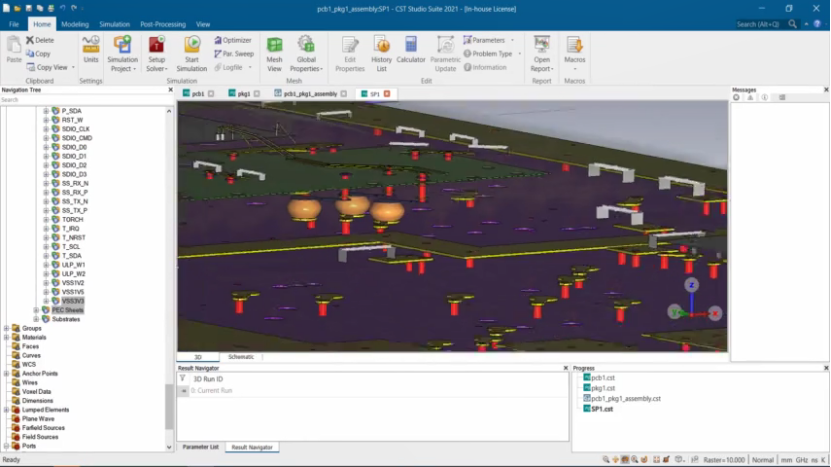Expand the P_SDA tree node
This screenshot has height=467, width=831.
pyautogui.click(x=46, y=111)
